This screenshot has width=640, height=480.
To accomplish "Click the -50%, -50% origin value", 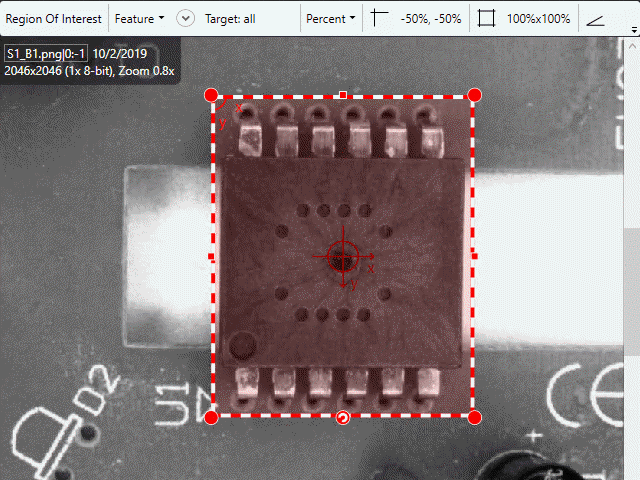I will click(431, 18).
